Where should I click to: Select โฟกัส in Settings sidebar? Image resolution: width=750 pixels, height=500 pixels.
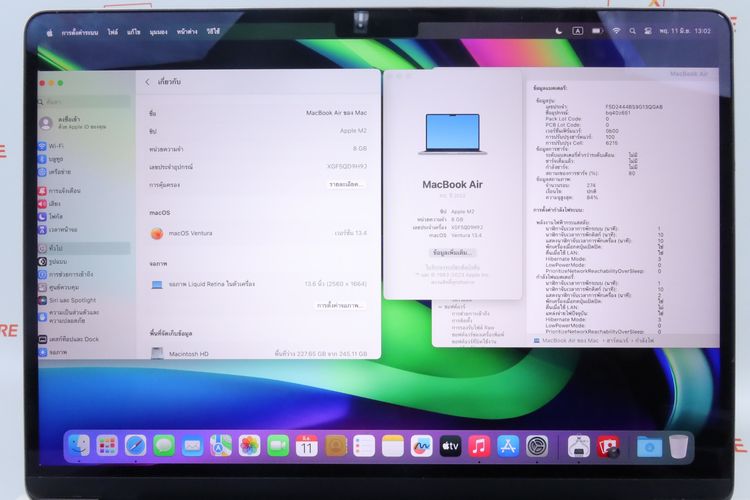tap(51, 216)
